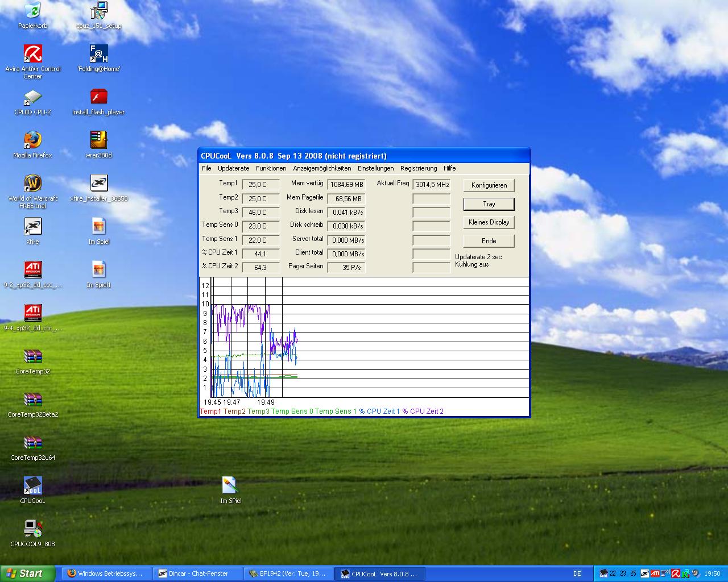
Task: Click the Temp3 value field 46,0 C
Action: 261,213
